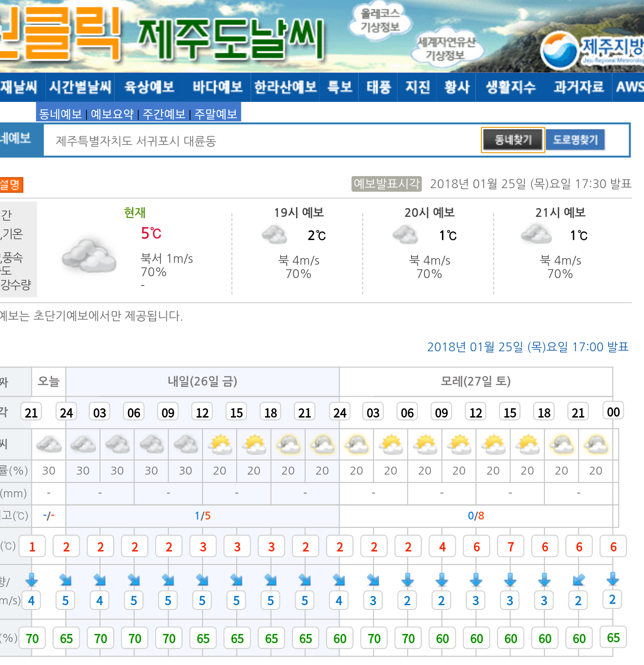Click the orange 설명 button
This screenshot has width=644, height=665.
[11, 185]
